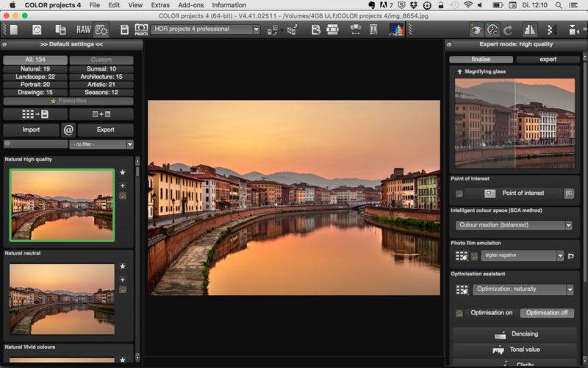Click the @ button between Import and Export
588x368 pixels.
pos(68,130)
